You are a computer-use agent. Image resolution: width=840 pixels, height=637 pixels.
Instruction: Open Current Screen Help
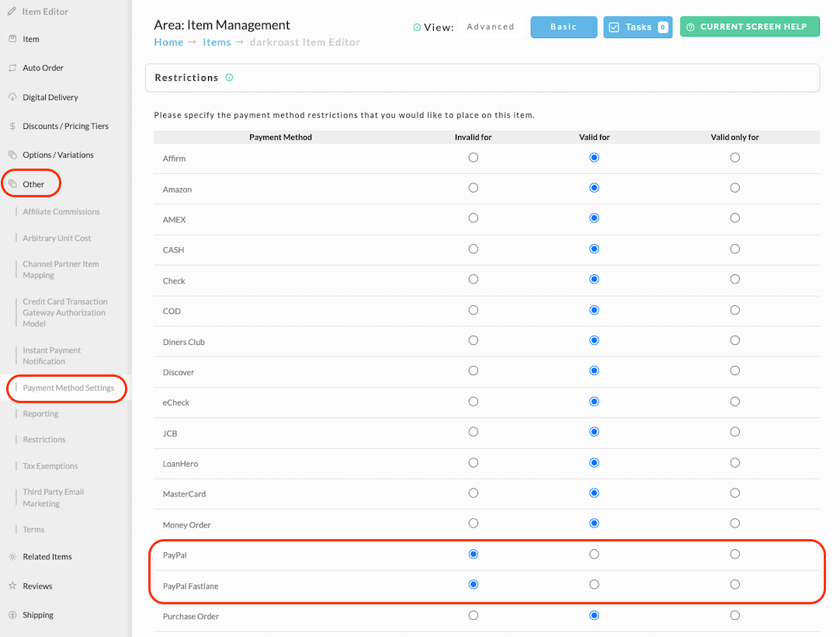(x=749, y=27)
